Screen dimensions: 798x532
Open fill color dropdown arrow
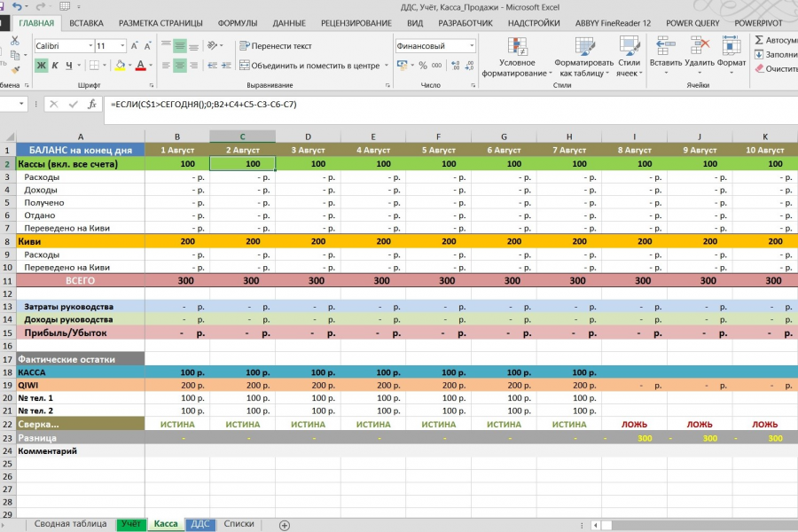pyautogui.click(x=129, y=65)
